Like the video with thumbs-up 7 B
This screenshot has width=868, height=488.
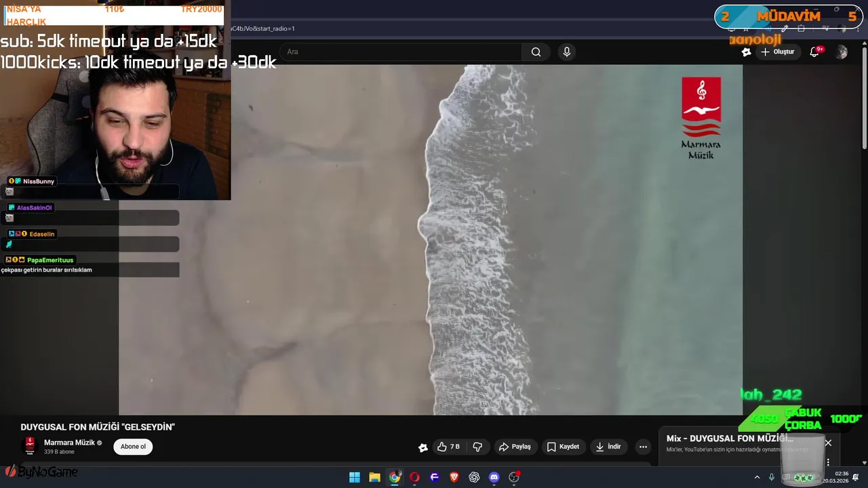pyautogui.click(x=449, y=447)
